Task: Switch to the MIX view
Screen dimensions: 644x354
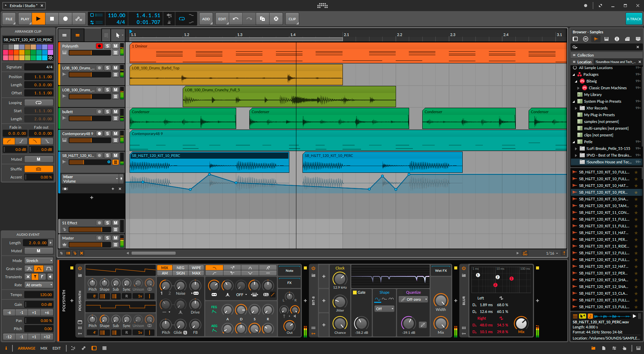Action: [44, 348]
